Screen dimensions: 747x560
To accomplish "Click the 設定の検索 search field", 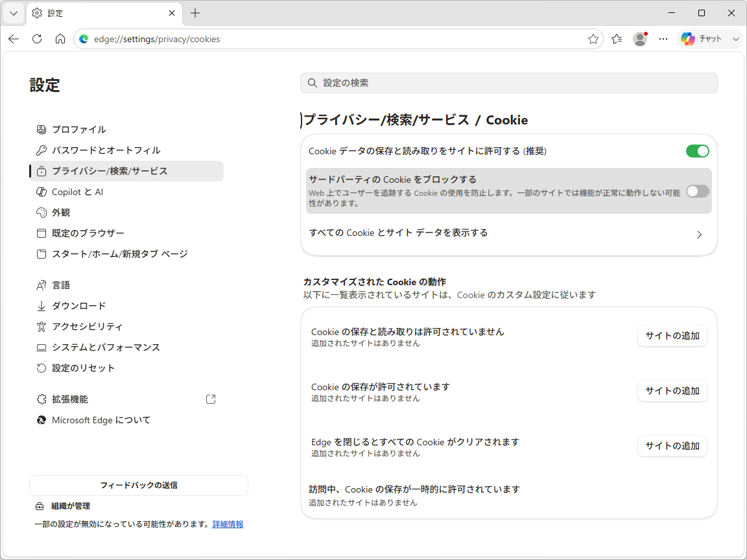I will [x=509, y=83].
